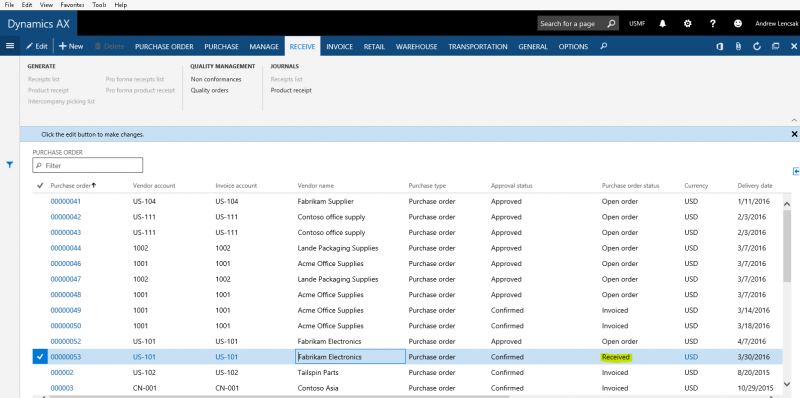The image size is (800, 398).
Task: Open purchase order 000003 link
Action: click(62, 388)
